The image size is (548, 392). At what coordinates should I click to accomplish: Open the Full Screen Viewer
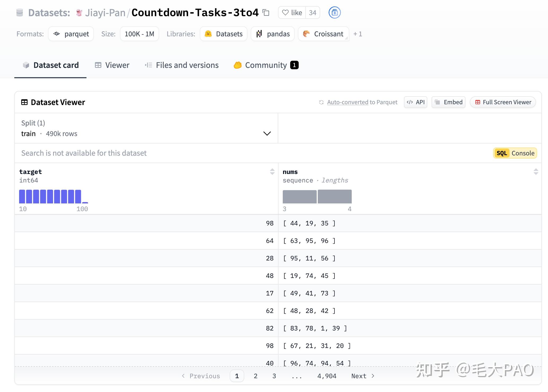[502, 102]
